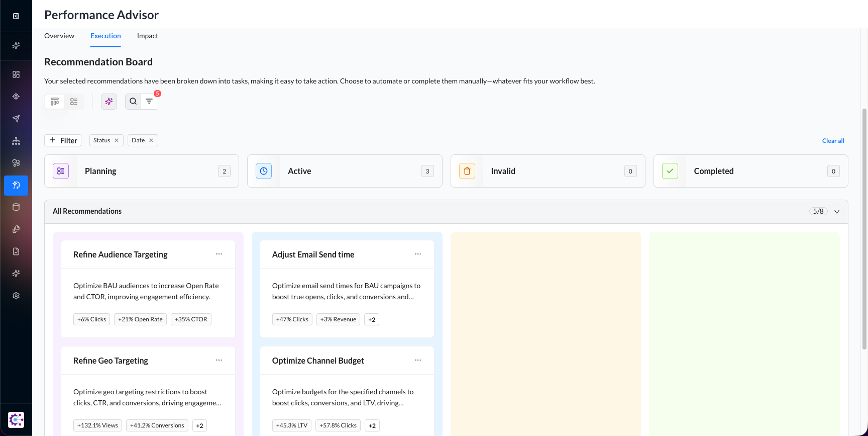Clear all filters link
The height and width of the screenshot is (436, 868).
[x=833, y=141]
